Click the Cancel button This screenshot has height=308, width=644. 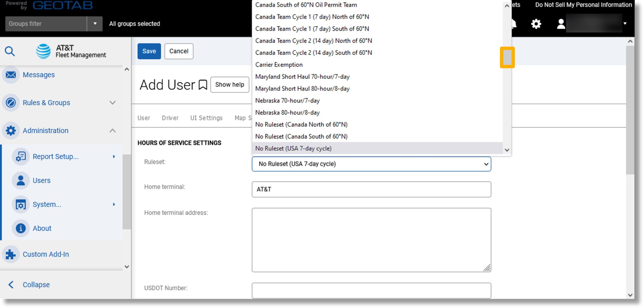click(179, 51)
